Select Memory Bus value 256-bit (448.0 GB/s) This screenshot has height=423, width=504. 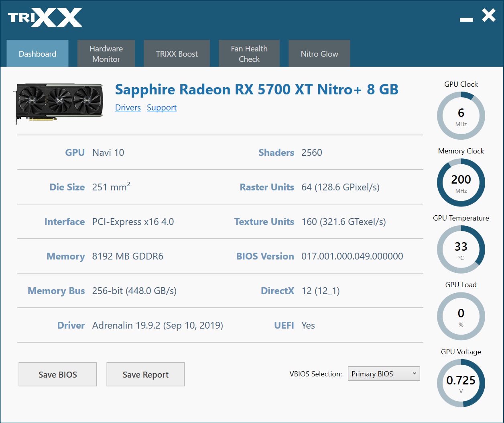coord(134,291)
